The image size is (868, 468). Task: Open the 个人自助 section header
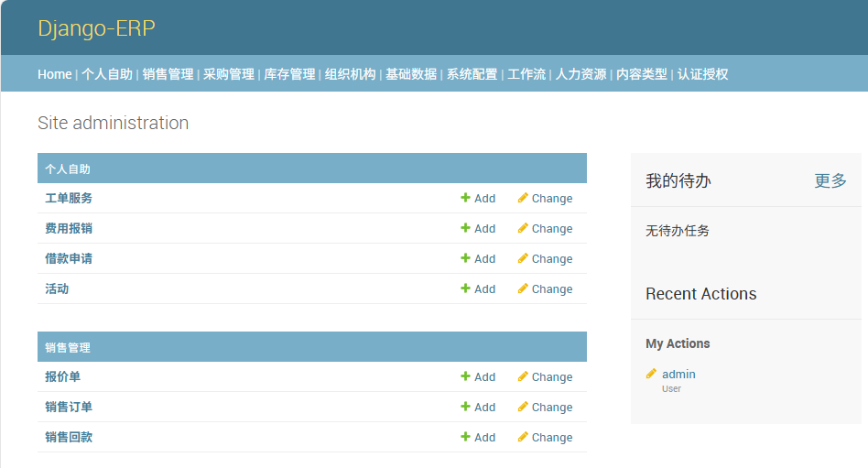(x=68, y=169)
